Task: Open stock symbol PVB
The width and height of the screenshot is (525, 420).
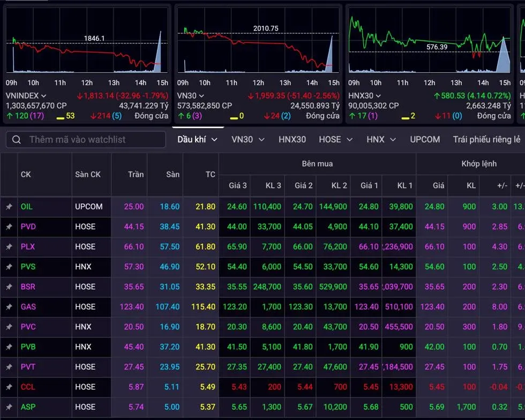Action: [x=28, y=347]
